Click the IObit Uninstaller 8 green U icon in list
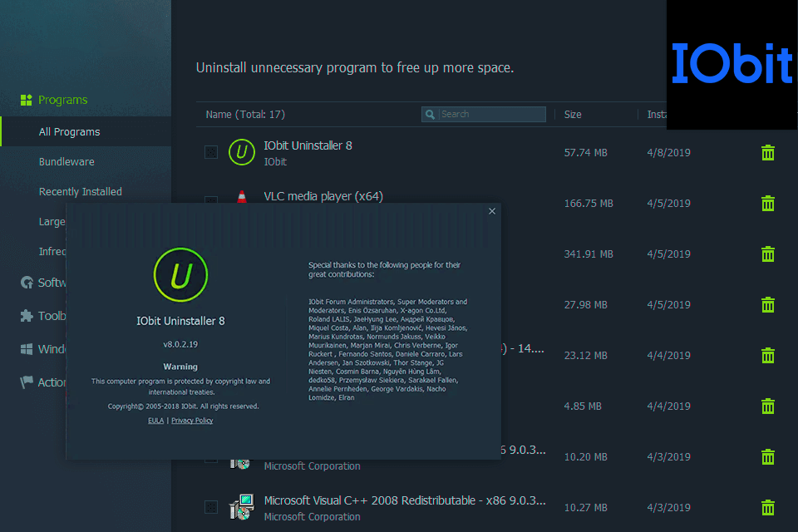Viewport: 798px width, 532px height. click(x=242, y=152)
